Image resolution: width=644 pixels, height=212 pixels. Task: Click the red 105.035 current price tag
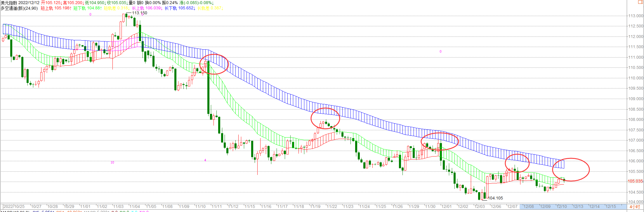(x=635, y=181)
